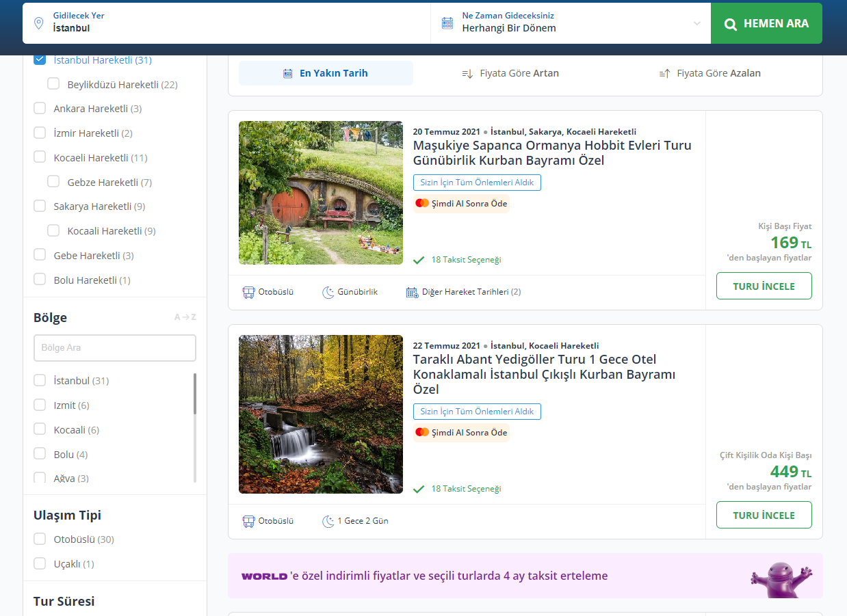847x616 pixels.
Task: Click the Tur Süresi section heading
Action: (x=64, y=601)
